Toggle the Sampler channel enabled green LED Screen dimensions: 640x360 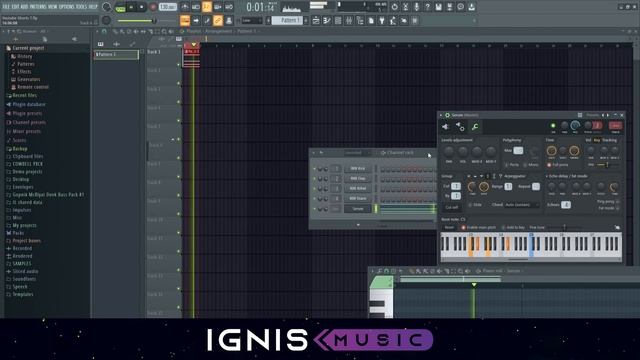tap(553, 126)
